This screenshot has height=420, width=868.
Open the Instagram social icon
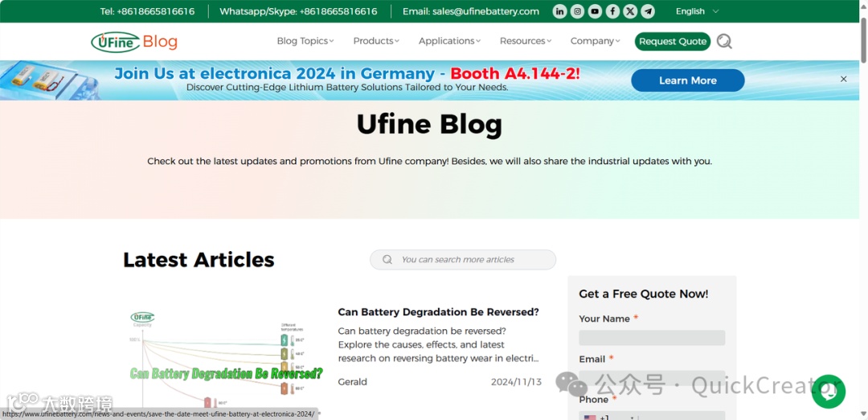(x=577, y=11)
